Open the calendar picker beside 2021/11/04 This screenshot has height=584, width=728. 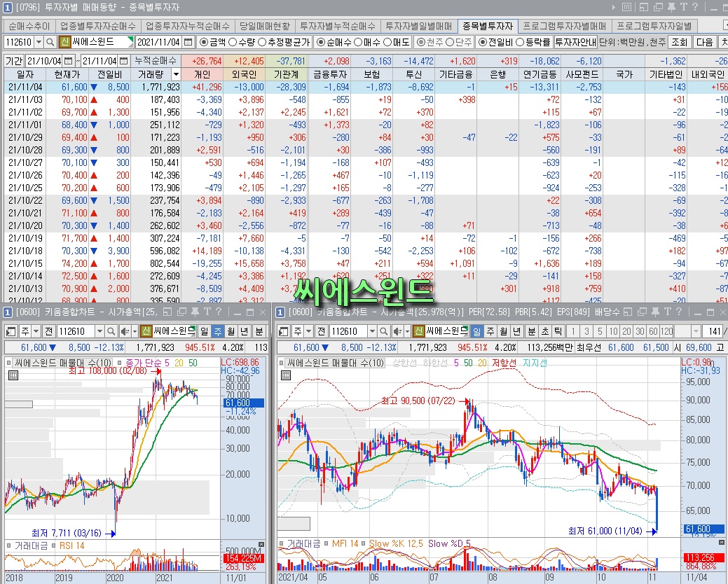pyautogui.click(x=188, y=42)
